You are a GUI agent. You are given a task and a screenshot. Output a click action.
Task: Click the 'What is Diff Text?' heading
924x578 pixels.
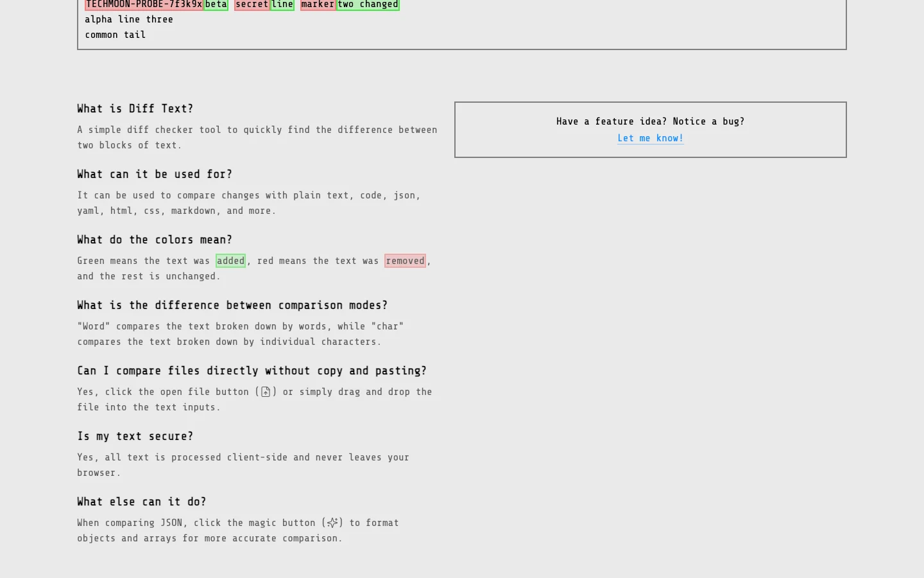[x=135, y=109]
